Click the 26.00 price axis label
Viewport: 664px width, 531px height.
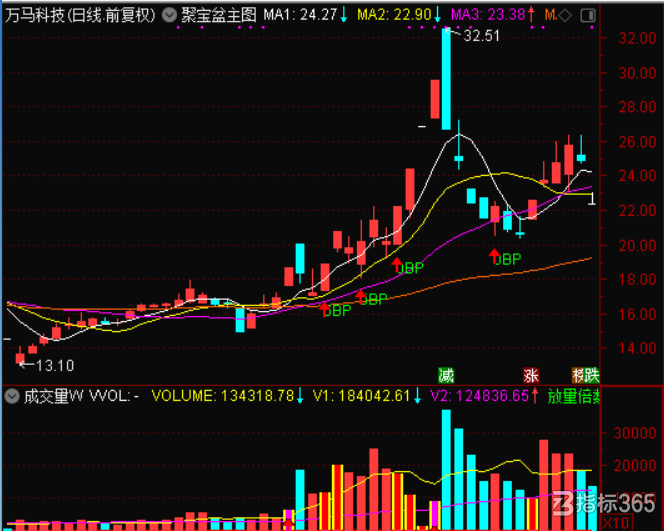tap(637, 142)
